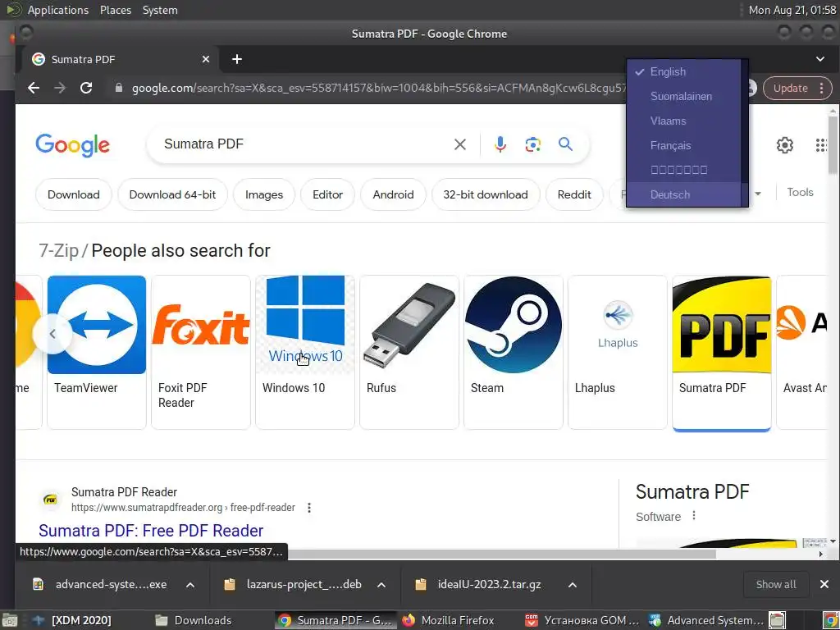The height and width of the screenshot is (630, 840).
Task: Switch to Mozilla Firefox in the taskbar
Action: click(449, 620)
